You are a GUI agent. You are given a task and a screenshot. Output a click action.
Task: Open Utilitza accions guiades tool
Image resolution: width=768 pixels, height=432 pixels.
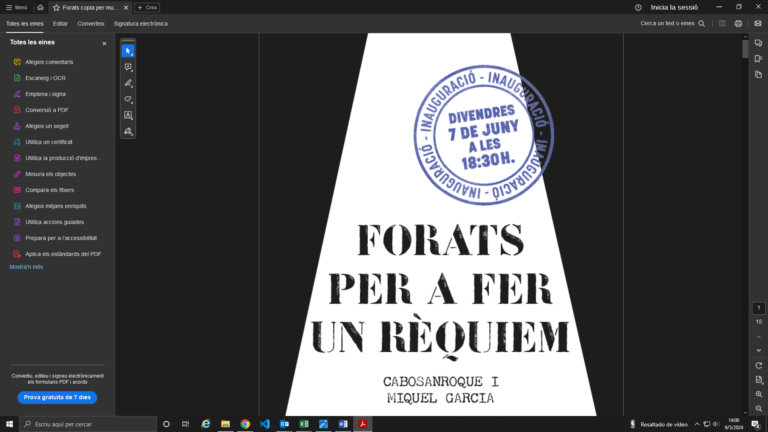(x=54, y=222)
